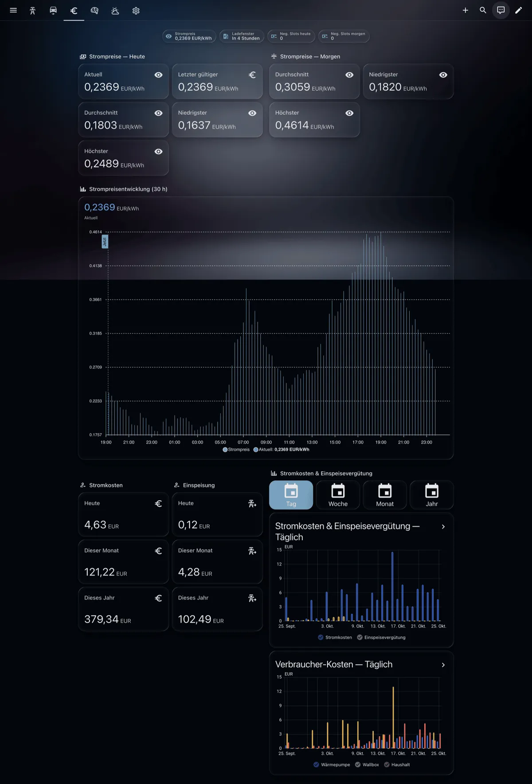Click the Strompreis 0,2369 EUR/kWh chip
532x784 pixels.
coord(189,36)
